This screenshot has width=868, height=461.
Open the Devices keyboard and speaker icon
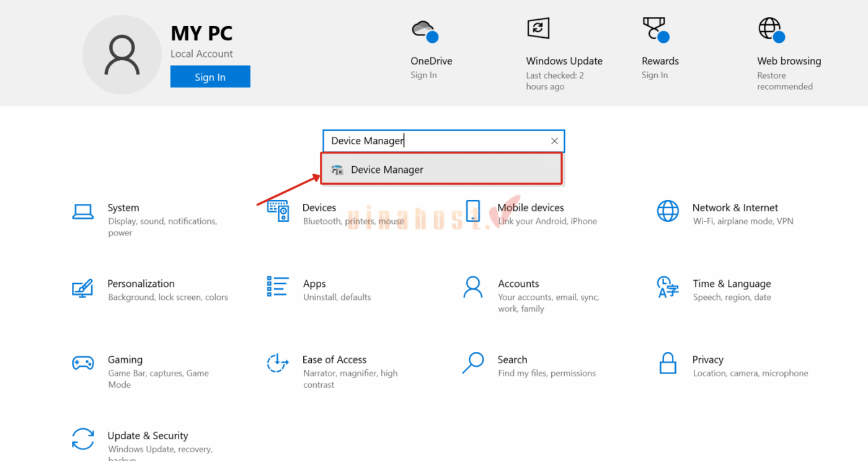click(278, 211)
